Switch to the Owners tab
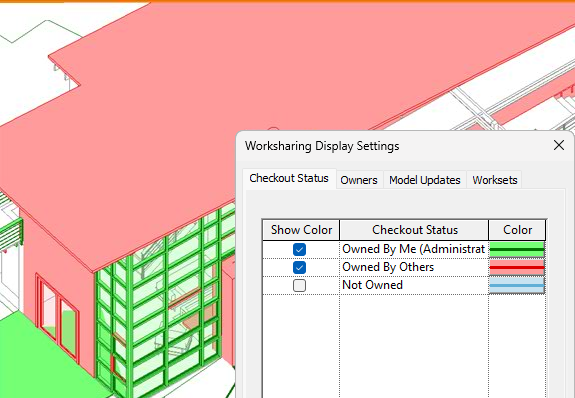The height and width of the screenshot is (398, 575). coord(359,180)
